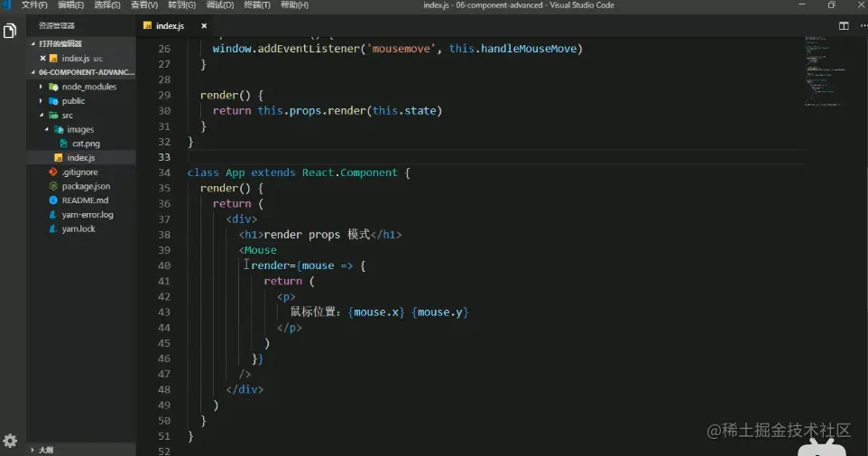This screenshot has width=868, height=456.
Task: Click the render props 模式 heading text
Action: pos(317,235)
